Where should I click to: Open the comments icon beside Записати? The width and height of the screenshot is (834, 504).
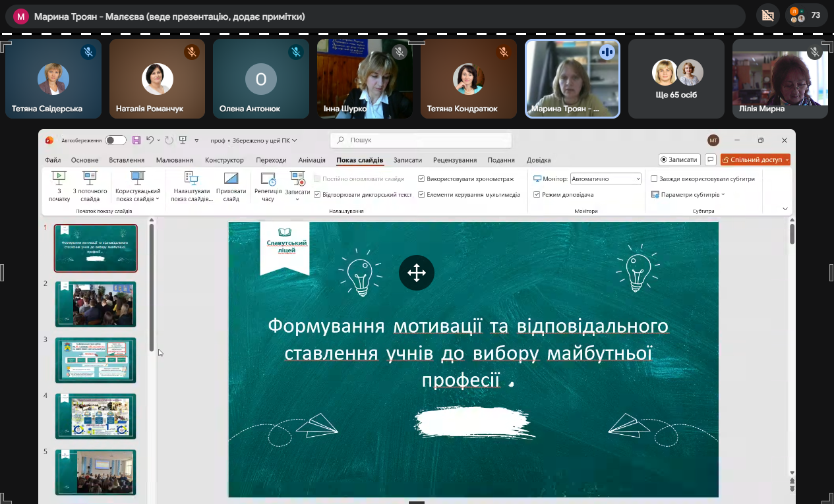pyautogui.click(x=711, y=159)
